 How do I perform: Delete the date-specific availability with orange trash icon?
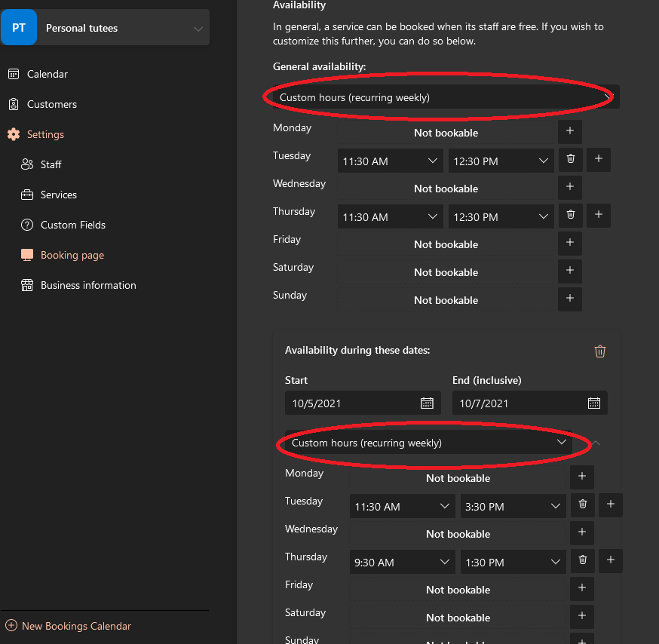point(600,351)
